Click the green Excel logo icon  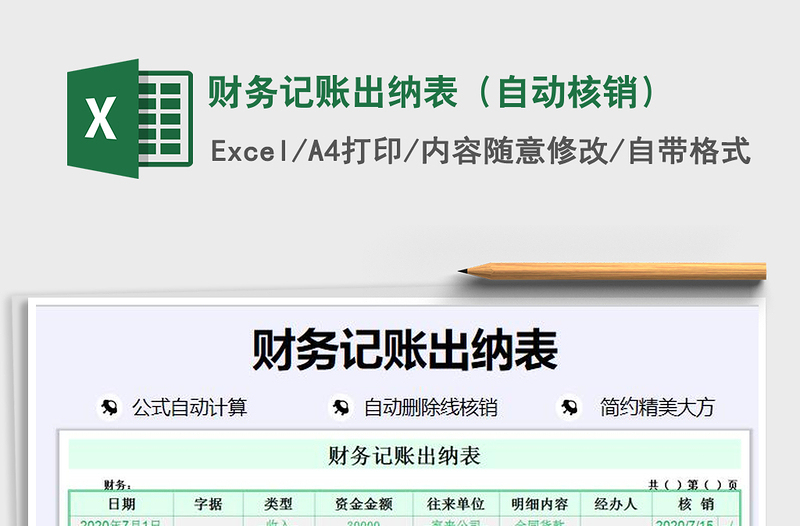(x=130, y=118)
